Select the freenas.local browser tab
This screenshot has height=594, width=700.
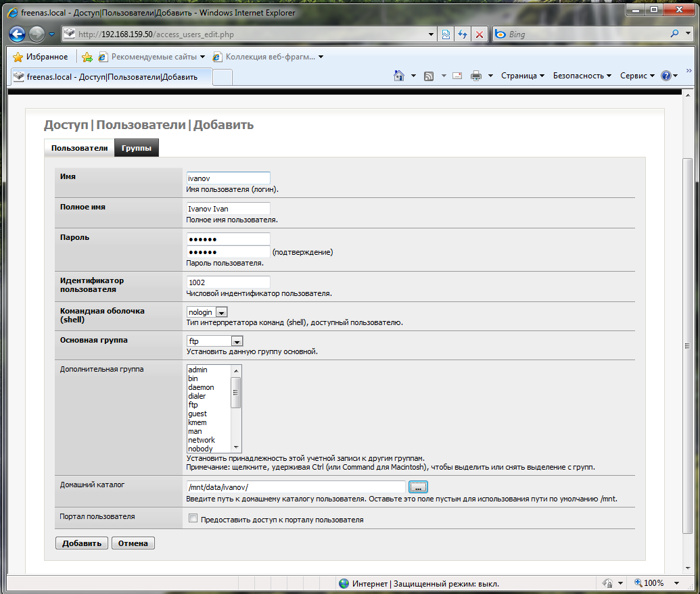(111, 77)
